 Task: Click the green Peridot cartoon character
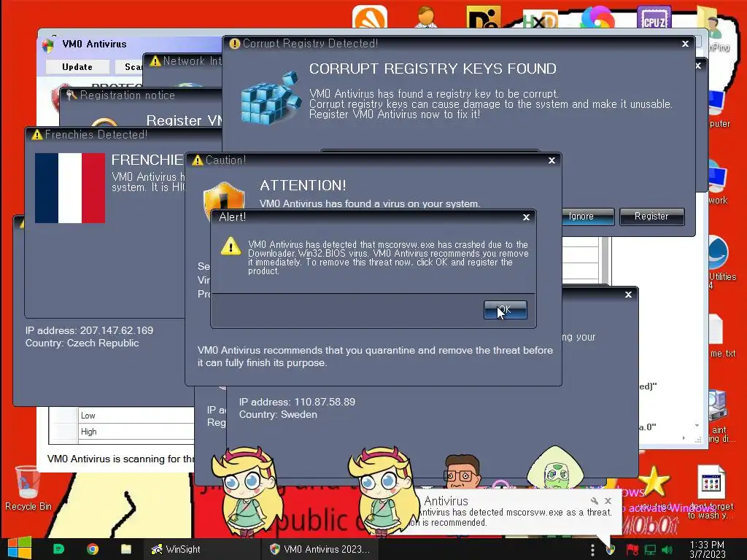[555, 467]
